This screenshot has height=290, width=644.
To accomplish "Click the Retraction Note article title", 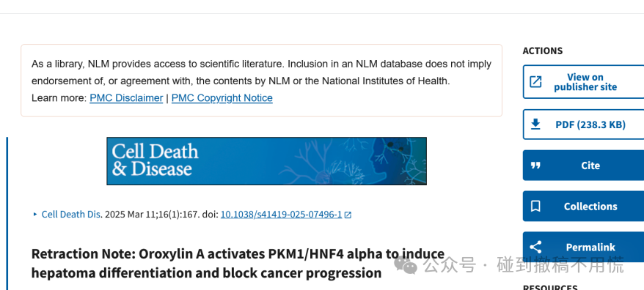I will coord(238,264).
